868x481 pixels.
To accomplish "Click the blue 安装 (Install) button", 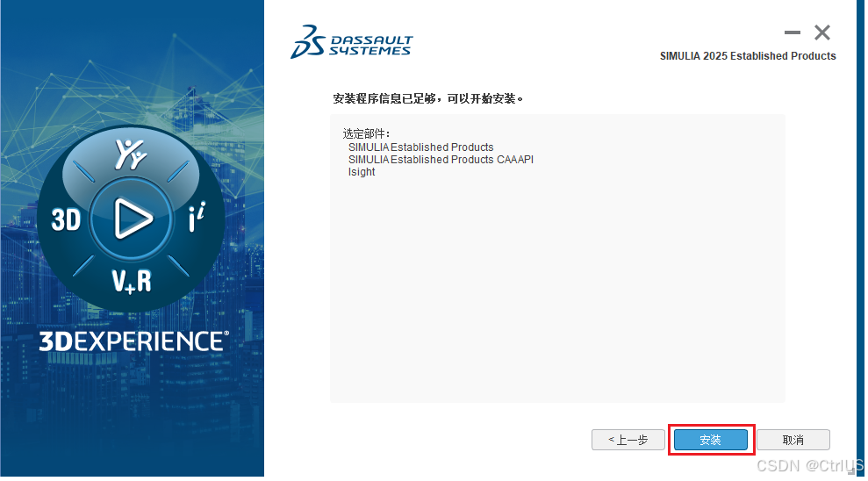I will (710, 440).
